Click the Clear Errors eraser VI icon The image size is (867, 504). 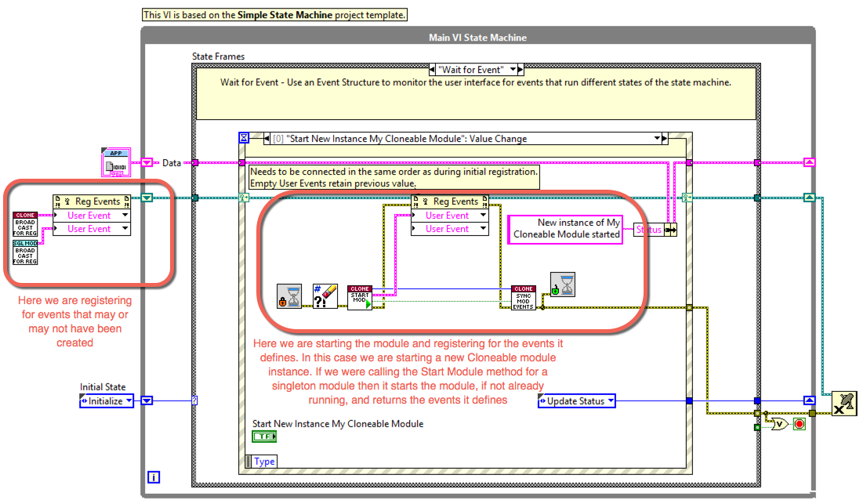[x=325, y=297]
